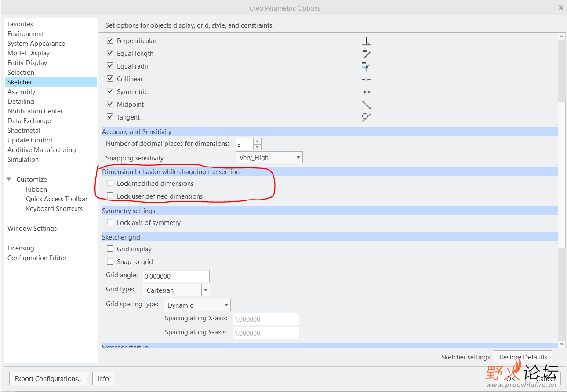Image resolution: width=567 pixels, height=392 pixels.
Task: Select Ribbon under Customize
Action: point(36,189)
